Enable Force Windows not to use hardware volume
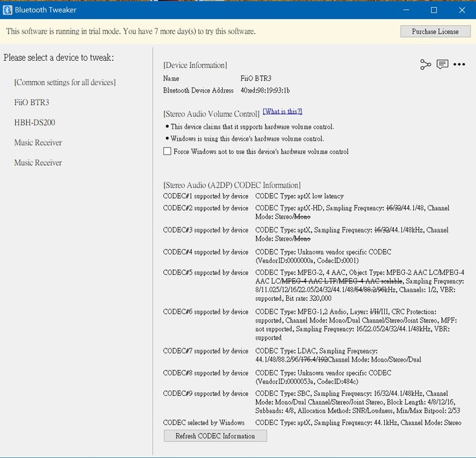The height and width of the screenshot is (458, 476). 167,151
